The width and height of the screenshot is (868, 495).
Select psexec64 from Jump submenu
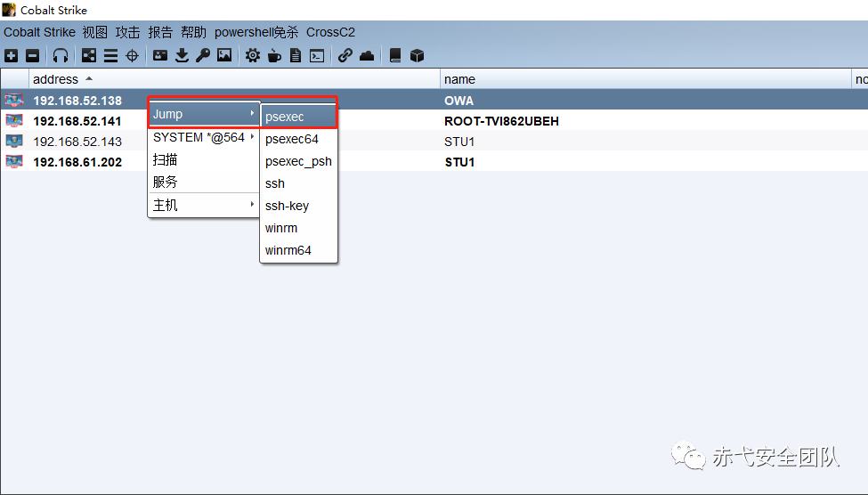pos(298,139)
